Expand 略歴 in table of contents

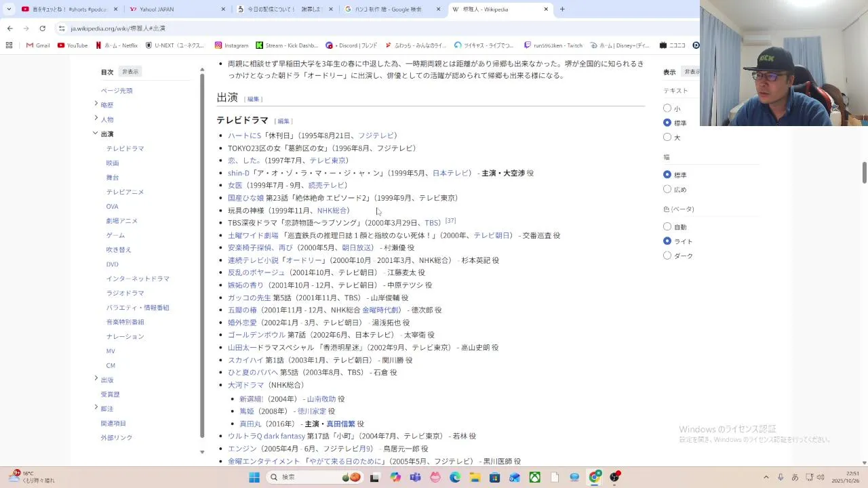click(96, 104)
